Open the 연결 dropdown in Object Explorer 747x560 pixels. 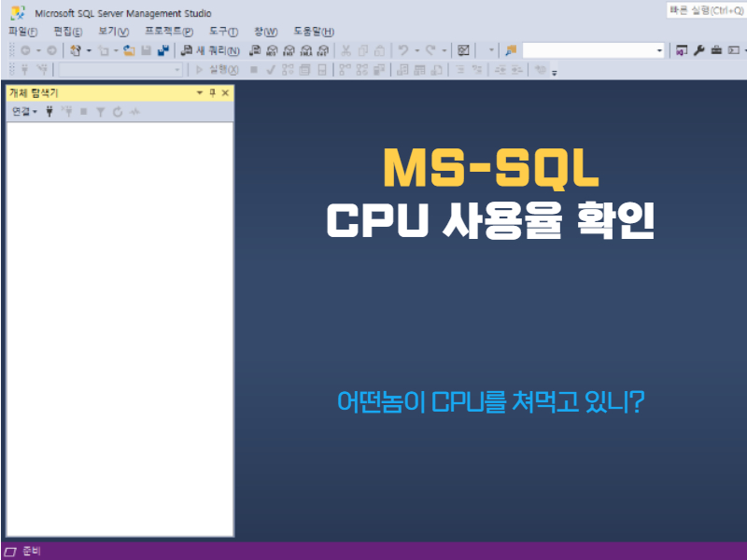point(24,111)
